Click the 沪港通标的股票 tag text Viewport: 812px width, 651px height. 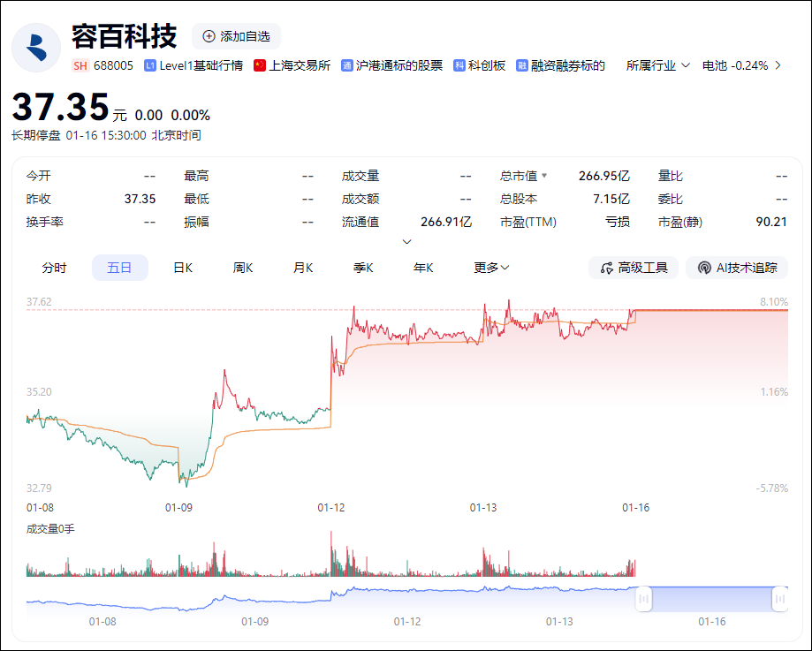399,65
